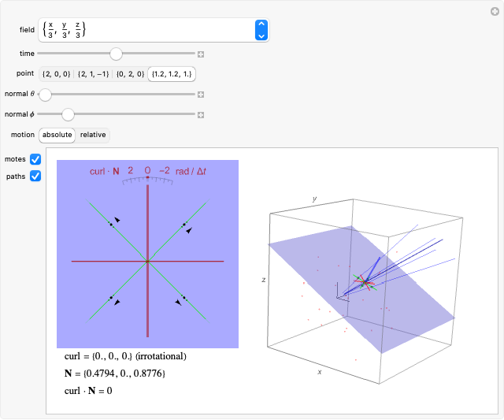This screenshot has width=504, height=420.
Task: Toggle the motes checkbox
Action: (35, 159)
